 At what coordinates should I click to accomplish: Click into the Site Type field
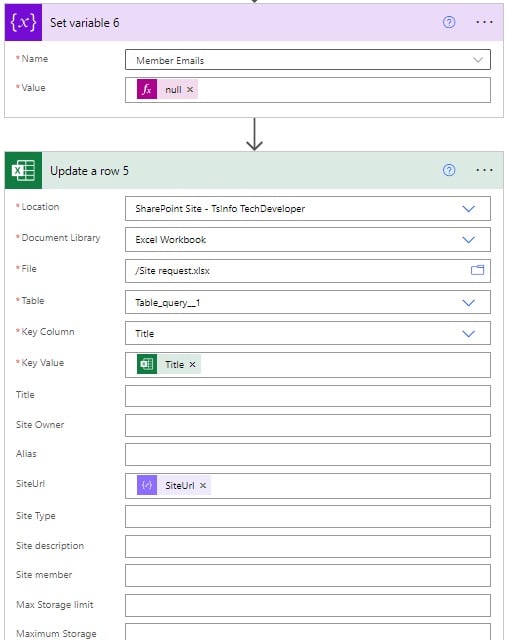(x=308, y=516)
